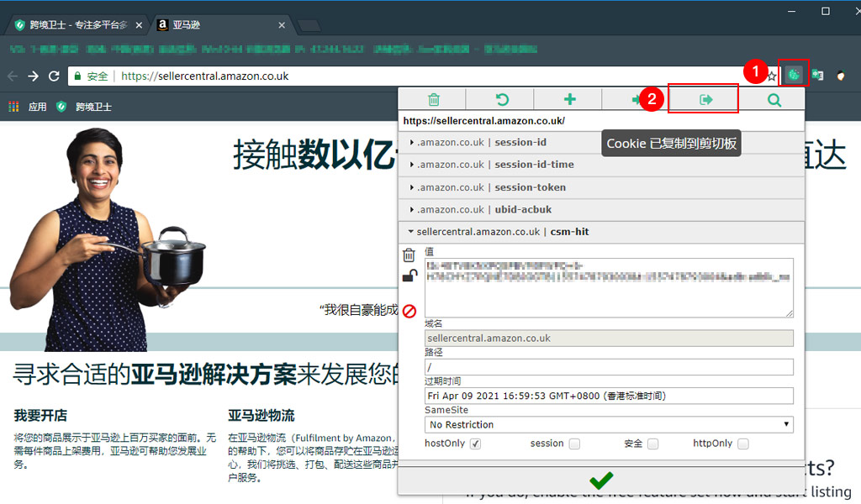Click the secure padlock icon in address bar

point(77,76)
